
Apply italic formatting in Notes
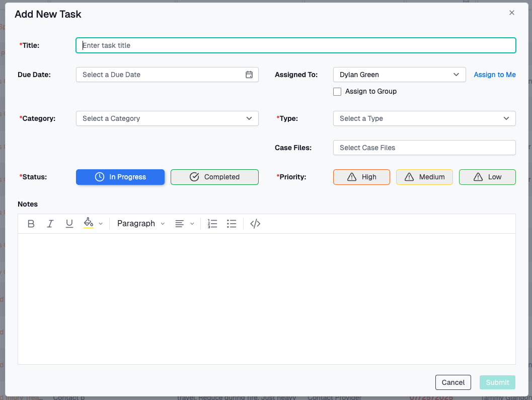click(50, 223)
